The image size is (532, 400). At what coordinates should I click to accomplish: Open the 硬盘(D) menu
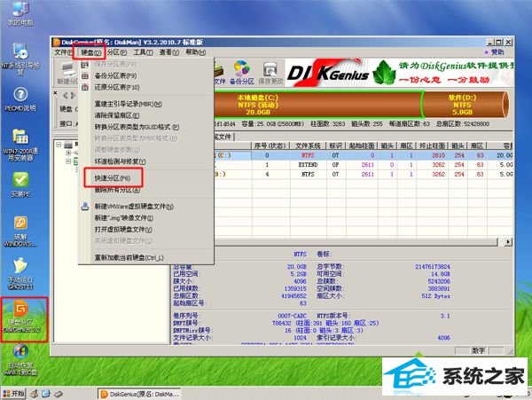(x=91, y=52)
